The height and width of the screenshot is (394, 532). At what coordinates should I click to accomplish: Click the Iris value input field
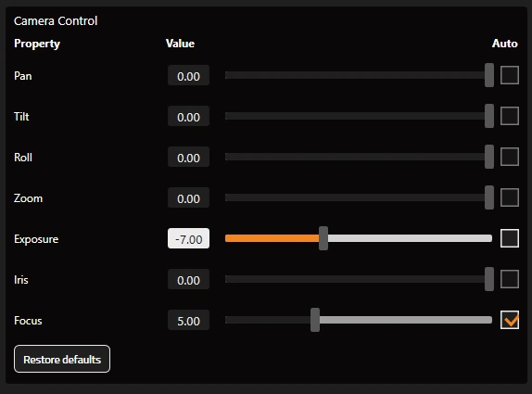click(x=189, y=279)
